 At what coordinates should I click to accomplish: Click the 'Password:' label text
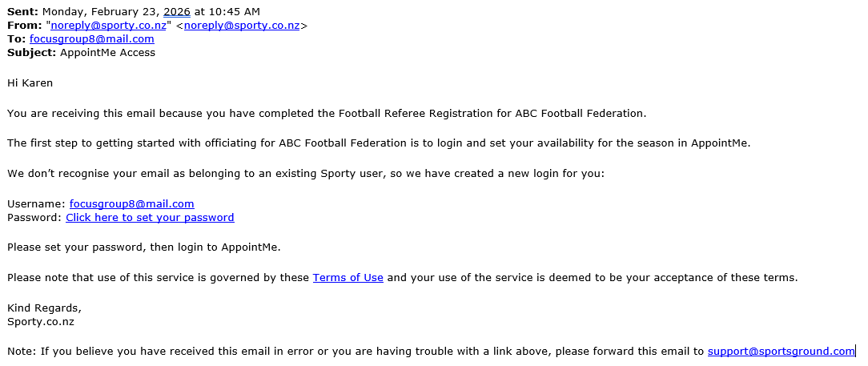pyautogui.click(x=35, y=218)
